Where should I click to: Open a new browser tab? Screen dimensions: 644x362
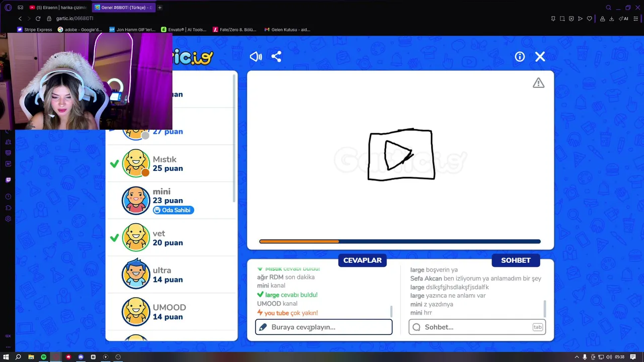coord(160,8)
